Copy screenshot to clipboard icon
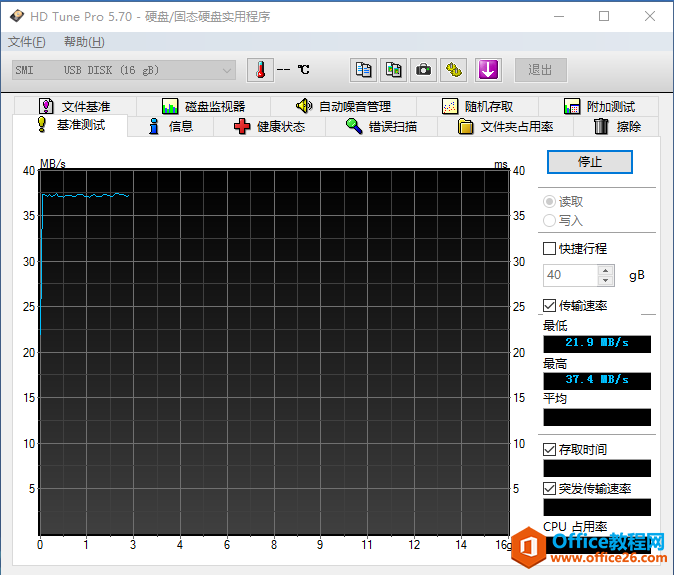This screenshot has height=575, width=674. coord(393,70)
